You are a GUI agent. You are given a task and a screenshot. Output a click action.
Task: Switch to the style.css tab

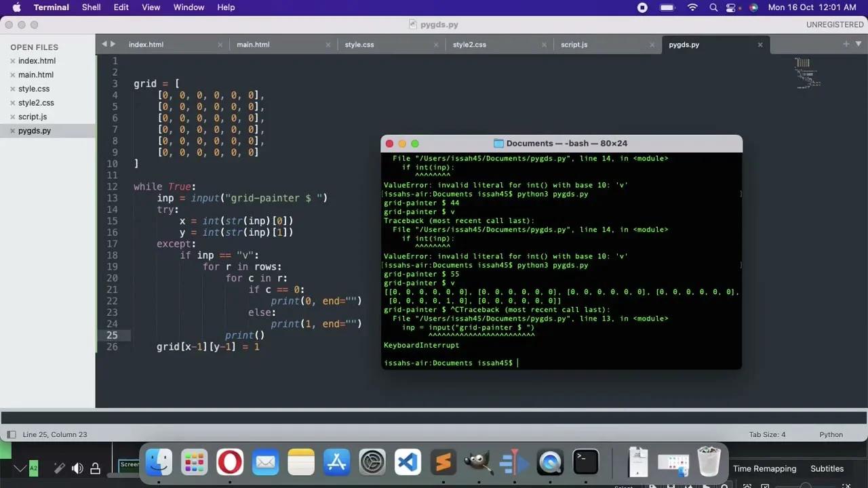(x=359, y=45)
